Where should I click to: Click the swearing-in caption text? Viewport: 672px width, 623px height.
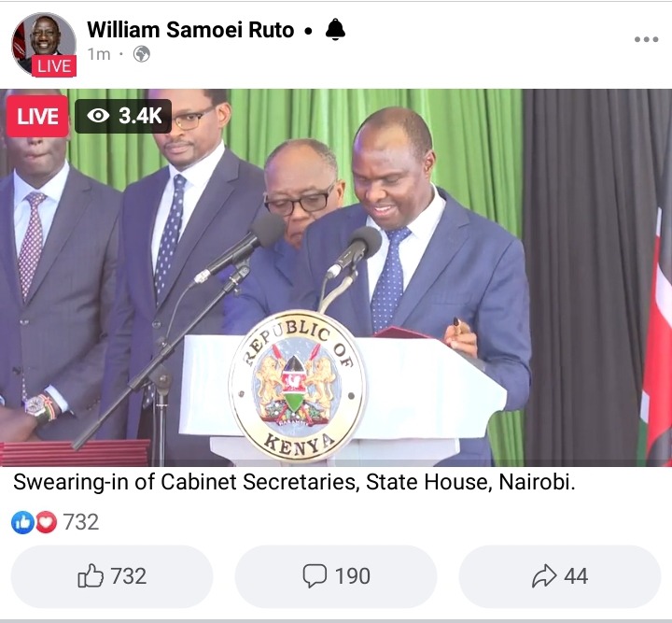tap(294, 482)
